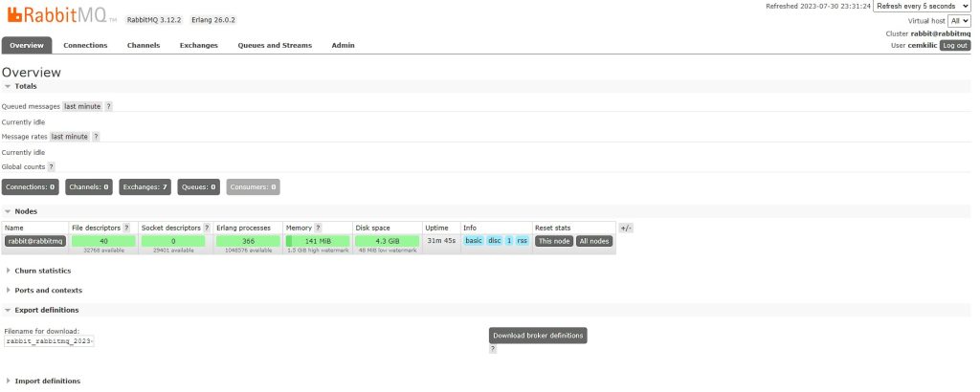The height and width of the screenshot is (392, 980).
Task: Click Download broker definitions button
Action: (538, 336)
